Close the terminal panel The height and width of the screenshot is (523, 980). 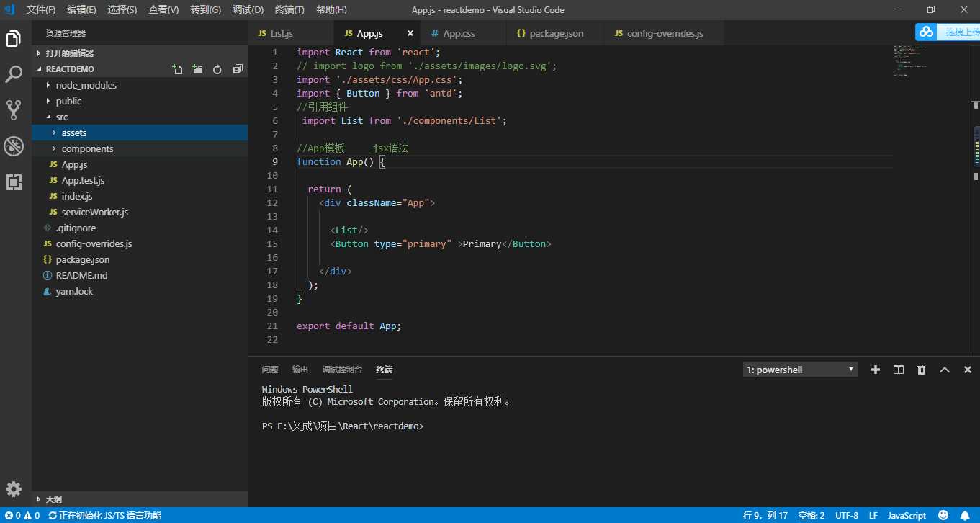[967, 370]
